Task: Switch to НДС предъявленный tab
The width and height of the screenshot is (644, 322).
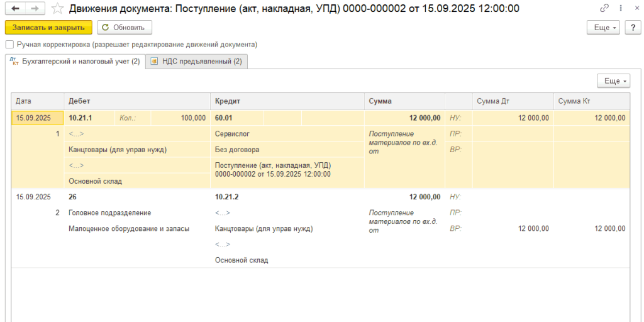Action: [x=196, y=62]
